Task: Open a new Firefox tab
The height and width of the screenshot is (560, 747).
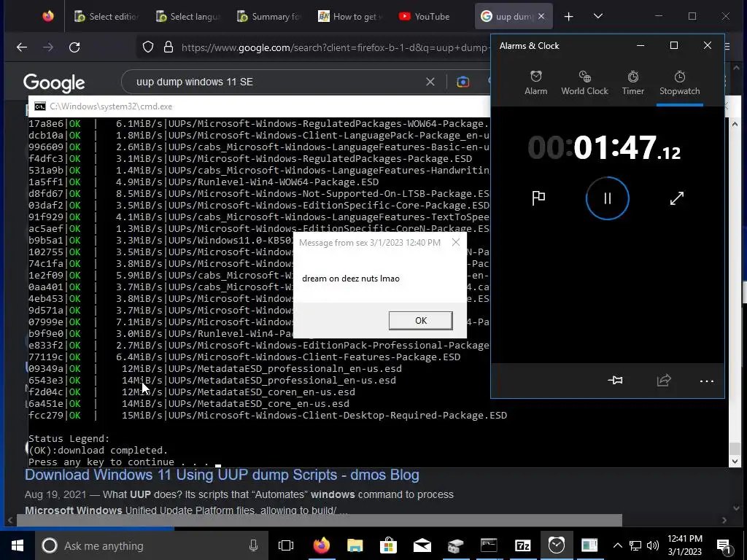Action: tap(568, 17)
